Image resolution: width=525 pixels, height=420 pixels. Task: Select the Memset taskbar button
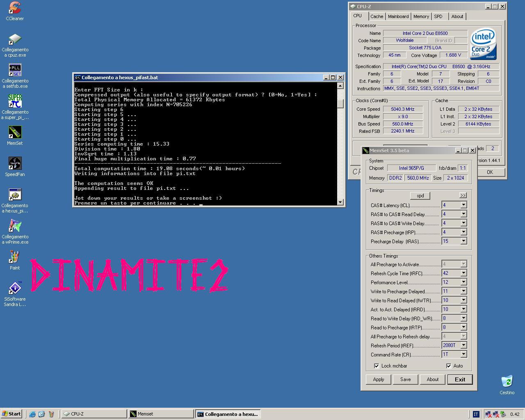point(161,414)
